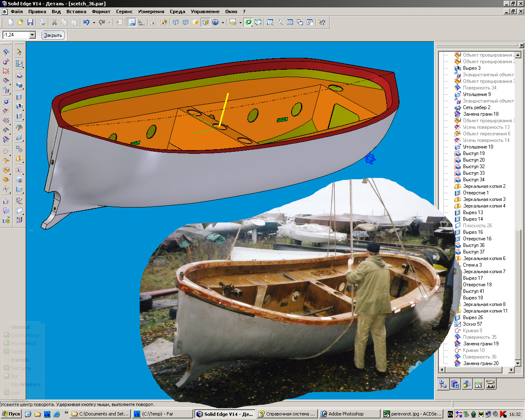Switch to Adobe Photoshop in the taskbar
525x420 pixels.
click(346, 414)
